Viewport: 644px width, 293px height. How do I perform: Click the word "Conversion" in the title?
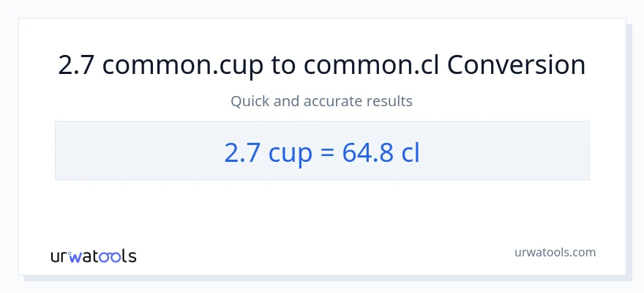516,66
